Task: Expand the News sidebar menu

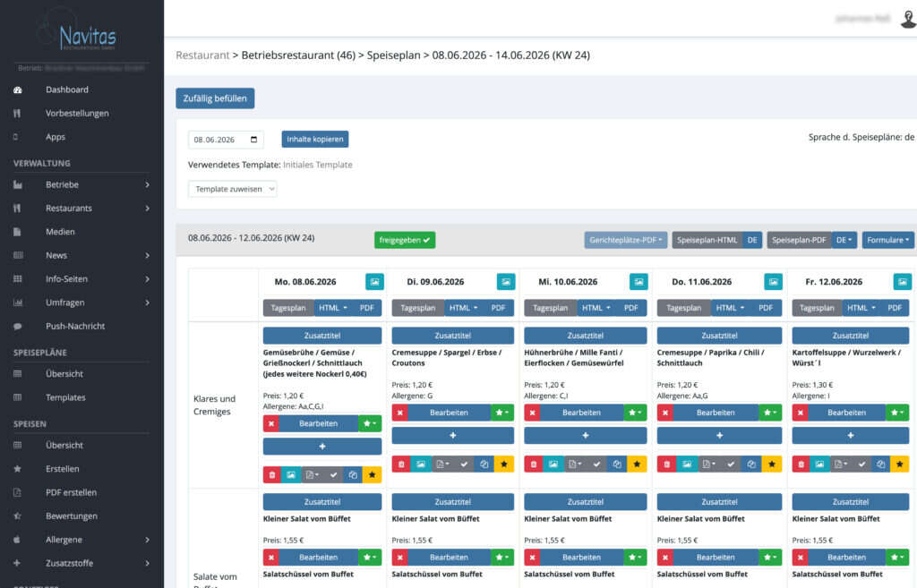Action: point(81,255)
